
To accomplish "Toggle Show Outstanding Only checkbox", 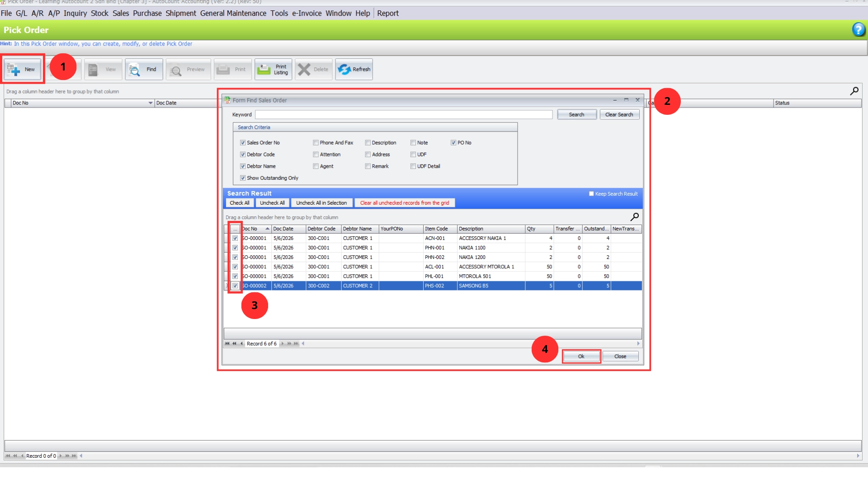I will [243, 178].
